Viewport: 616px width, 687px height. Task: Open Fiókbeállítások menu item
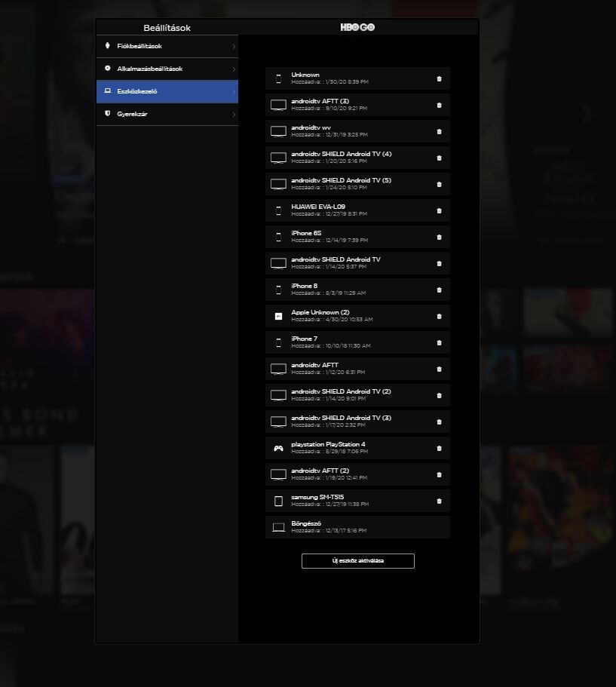pyautogui.click(x=167, y=47)
